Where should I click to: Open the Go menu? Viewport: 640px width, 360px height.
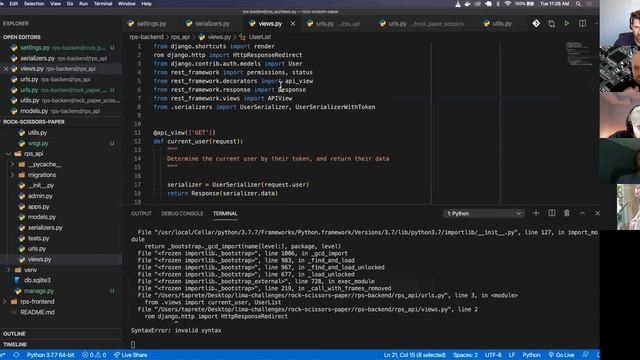(70, 4)
